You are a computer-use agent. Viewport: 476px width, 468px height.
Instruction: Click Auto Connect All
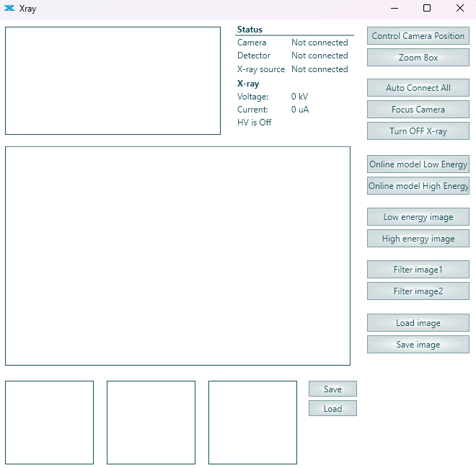click(x=418, y=88)
